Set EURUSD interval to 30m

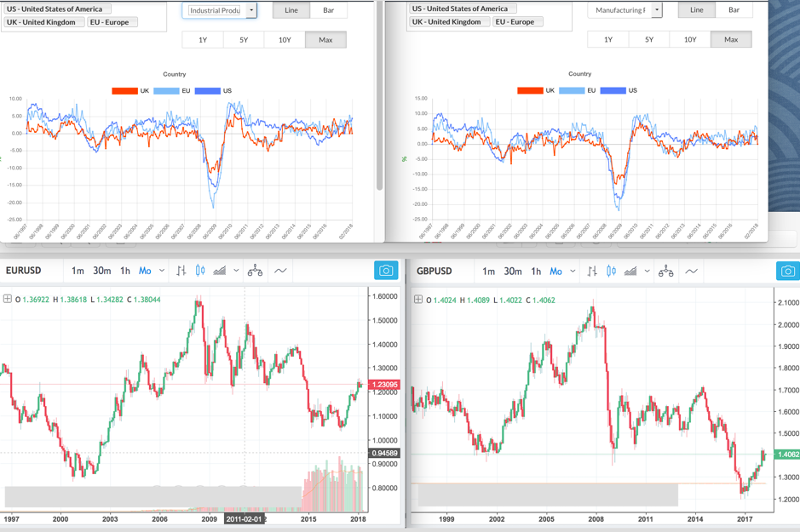coord(101,271)
